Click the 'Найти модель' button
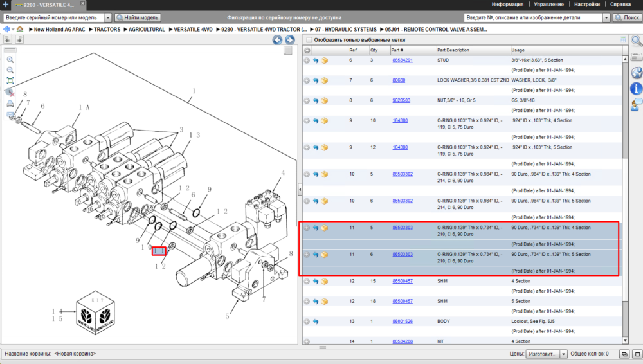The height and width of the screenshot is (364, 643). [x=138, y=17]
